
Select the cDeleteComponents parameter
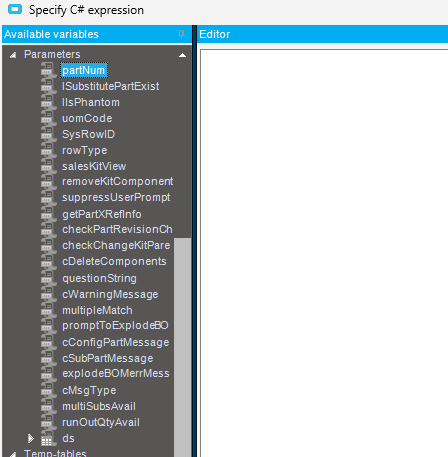[114, 262]
